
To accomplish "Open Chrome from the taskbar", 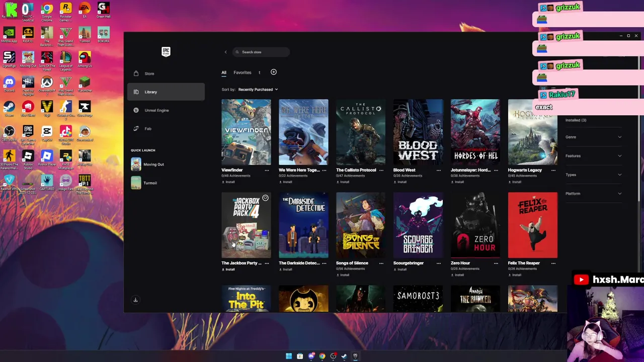I will coord(322,356).
